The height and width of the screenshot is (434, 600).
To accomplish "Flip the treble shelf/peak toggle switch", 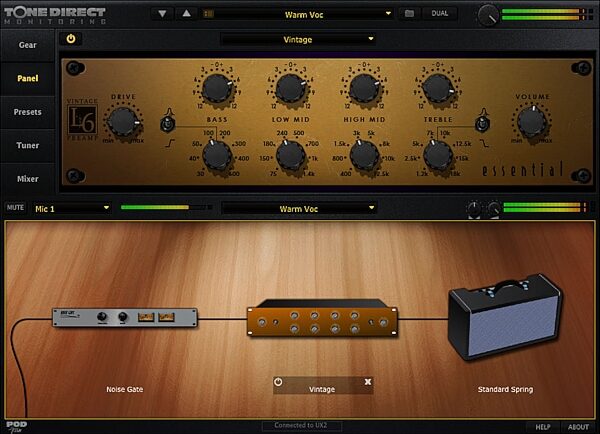I will [x=482, y=124].
